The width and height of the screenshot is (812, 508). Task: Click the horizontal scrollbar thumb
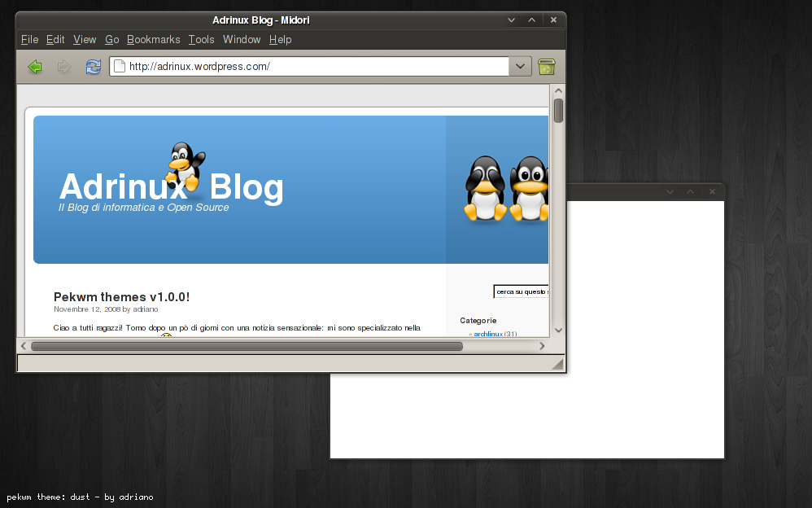[247, 346]
